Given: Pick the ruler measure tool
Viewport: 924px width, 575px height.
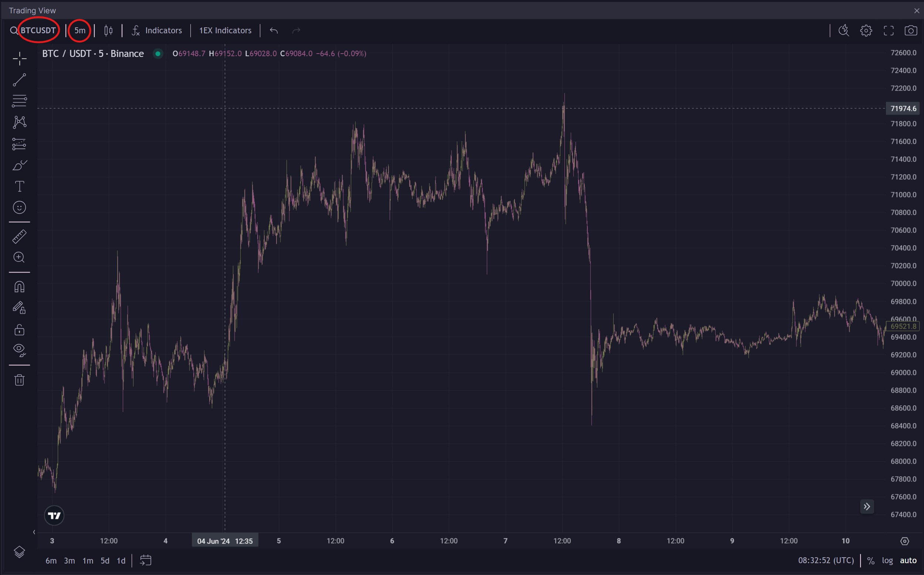Looking at the screenshot, I should (19, 237).
